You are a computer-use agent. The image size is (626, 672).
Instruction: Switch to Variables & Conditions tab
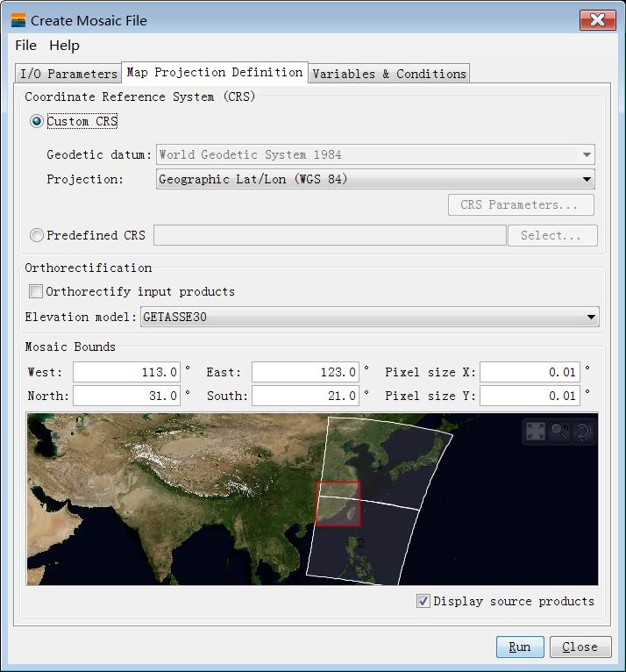pos(388,74)
